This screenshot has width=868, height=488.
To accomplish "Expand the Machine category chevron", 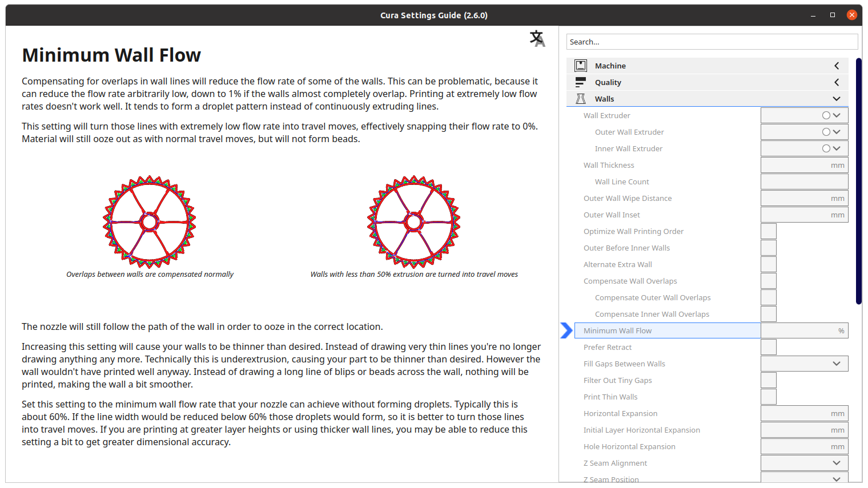I will 837,66.
